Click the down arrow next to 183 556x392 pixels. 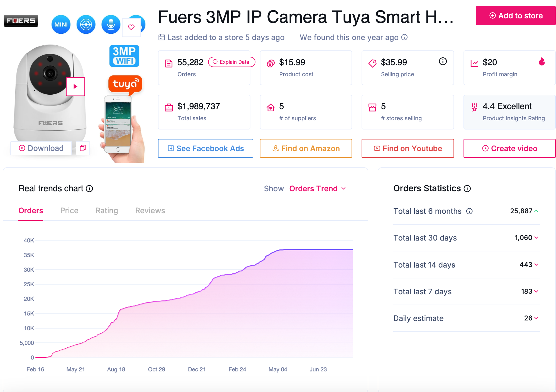click(x=537, y=291)
